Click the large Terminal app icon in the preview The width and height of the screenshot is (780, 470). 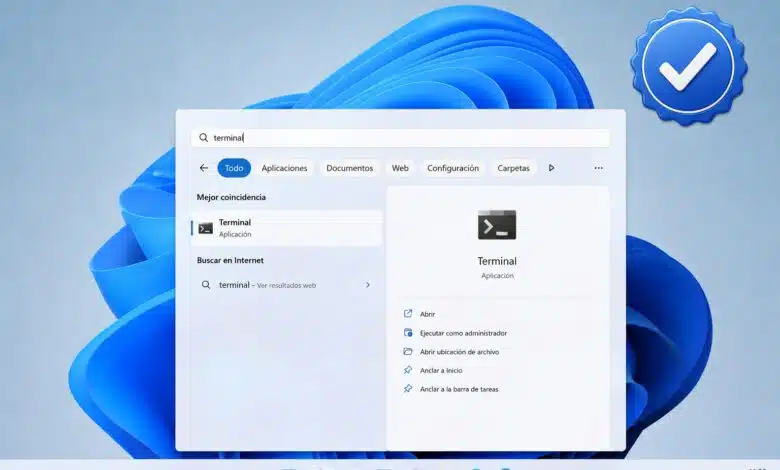point(497,225)
